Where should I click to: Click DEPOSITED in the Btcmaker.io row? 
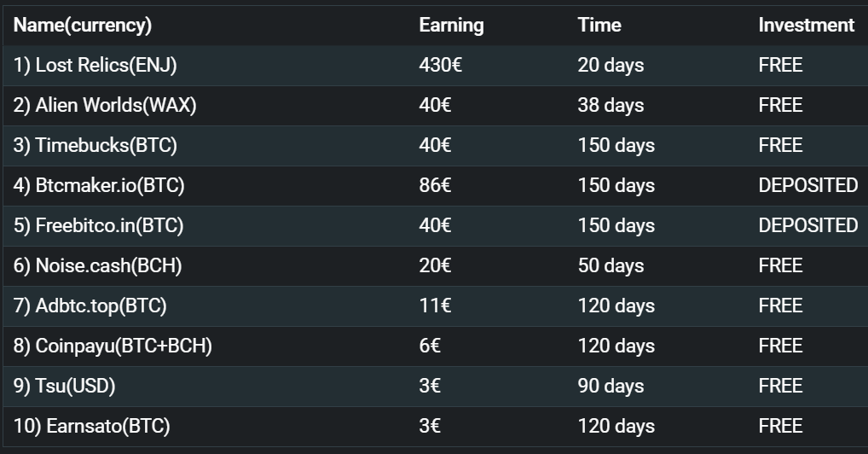808,185
